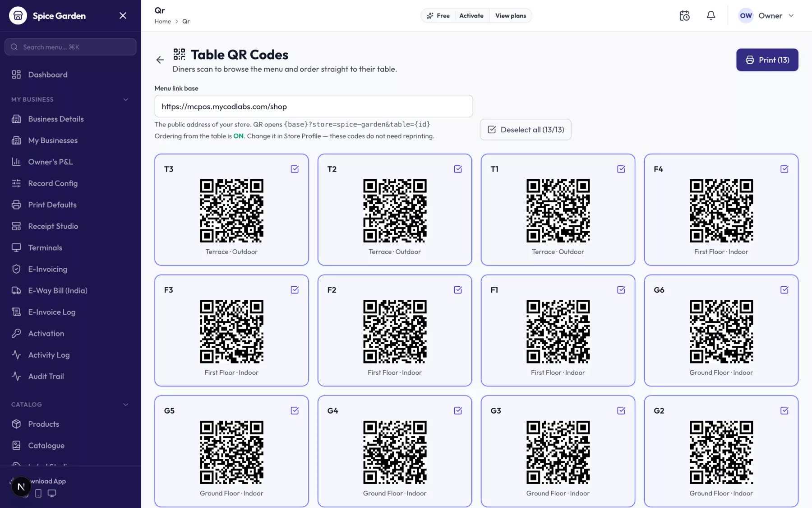812x508 pixels.
Task: Click the 'Ground Floor · Indoor' label under G3
Action: pyautogui.click(x=558, y=494)
